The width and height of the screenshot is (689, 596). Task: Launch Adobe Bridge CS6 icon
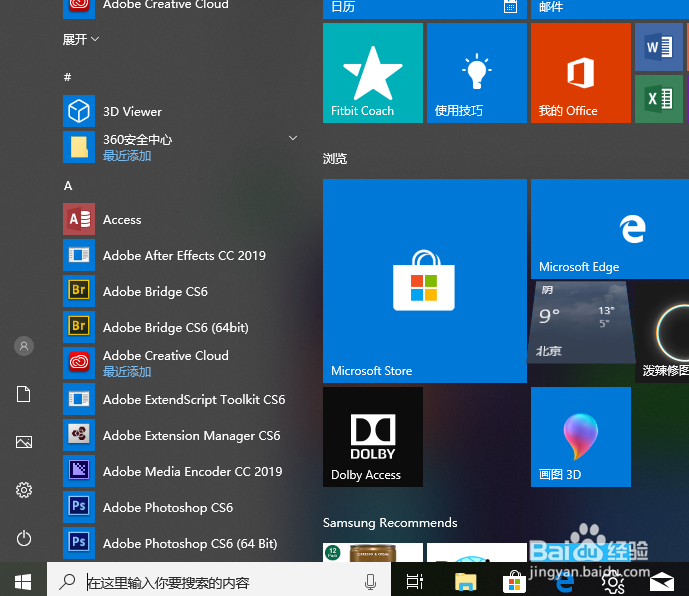[79, 291]
